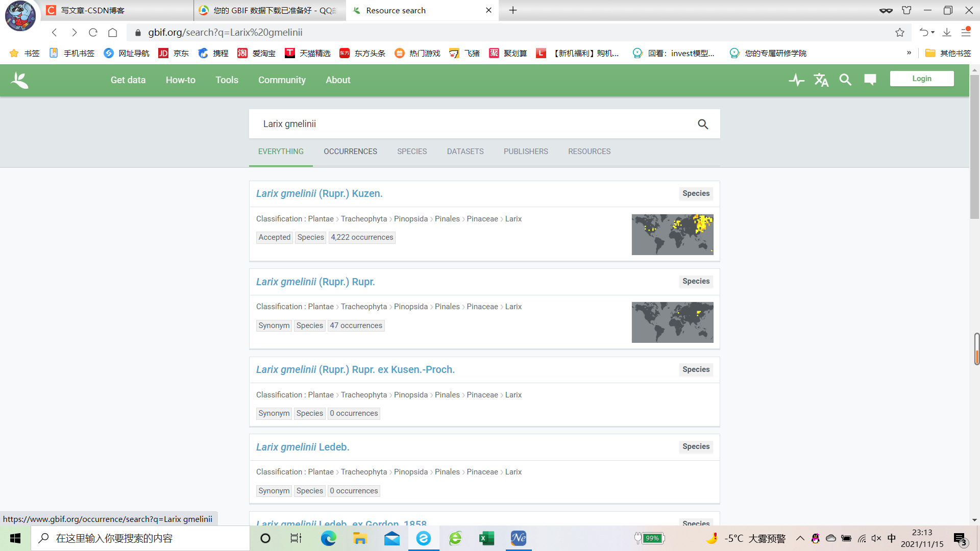Screen dimensions: 980x551
Task: Click the browser reload icon
Action: (93, 33)
